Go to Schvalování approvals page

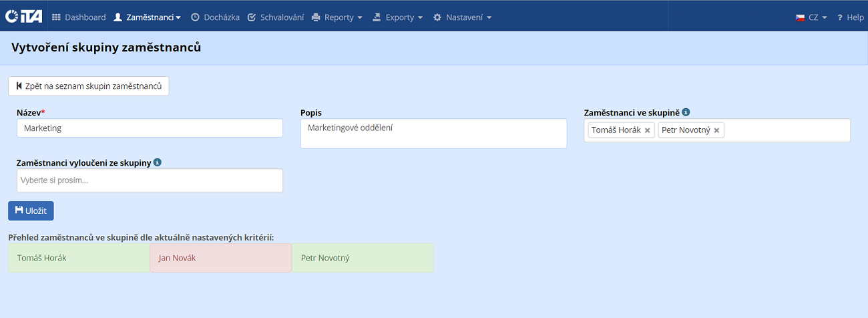275,17
